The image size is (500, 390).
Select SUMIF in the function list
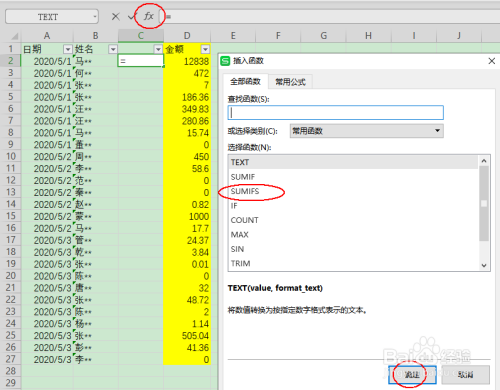pos(353,177)
